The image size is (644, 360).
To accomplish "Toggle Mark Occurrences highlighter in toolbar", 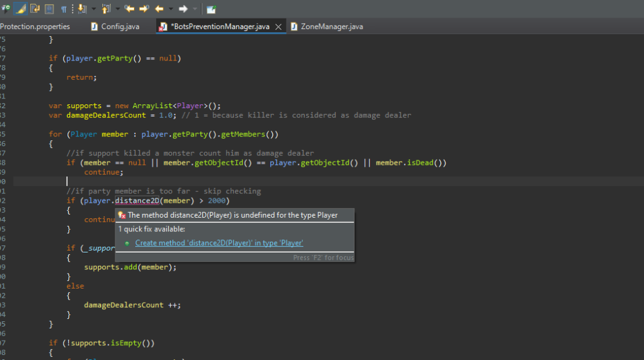I will [21, 9].
